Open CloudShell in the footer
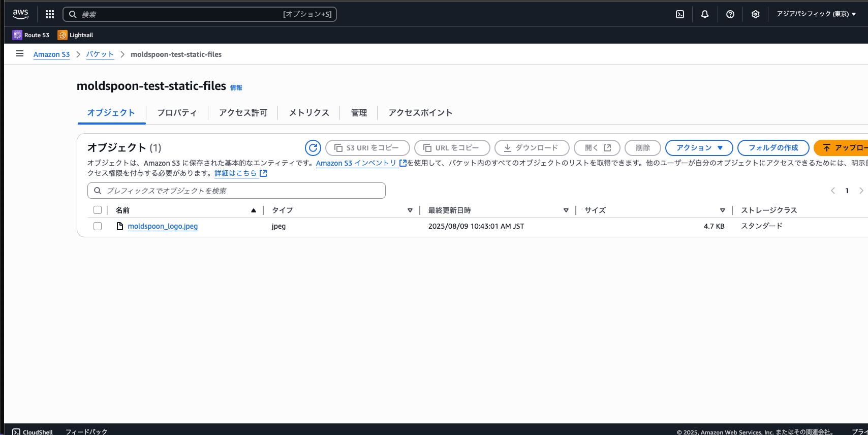868x435 pixels. [33, 432]
